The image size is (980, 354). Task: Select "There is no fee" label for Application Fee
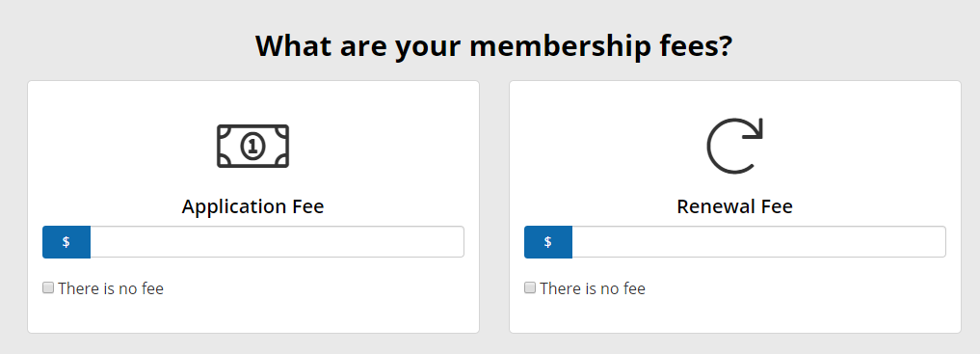pos(111,288)
